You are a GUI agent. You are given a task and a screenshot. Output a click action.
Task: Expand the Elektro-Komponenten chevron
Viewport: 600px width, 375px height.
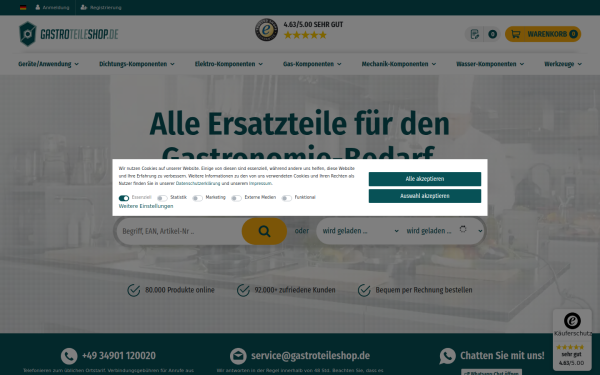[261, 64]
